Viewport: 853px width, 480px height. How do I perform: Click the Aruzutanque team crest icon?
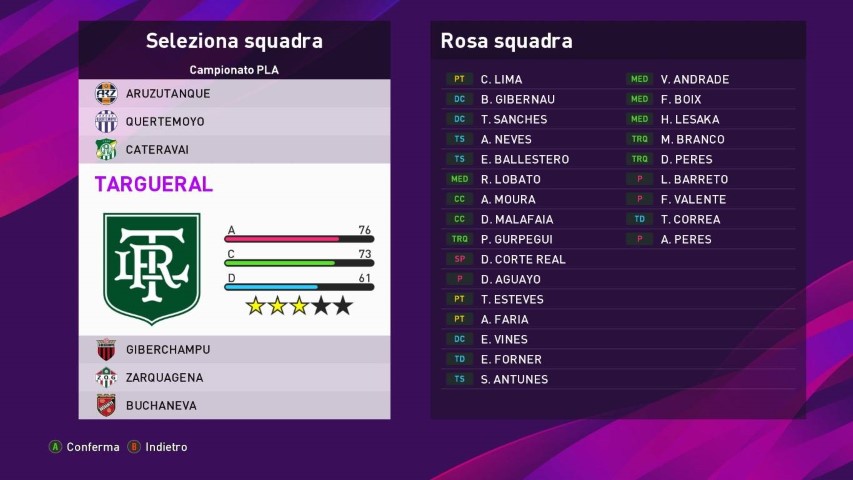point(105,93)
